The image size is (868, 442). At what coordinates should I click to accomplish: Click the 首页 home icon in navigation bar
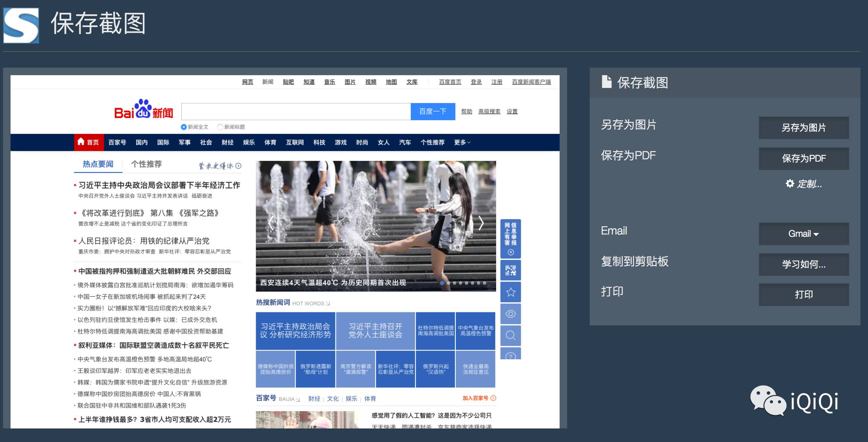pyautogui.click(x=81, y=142)
